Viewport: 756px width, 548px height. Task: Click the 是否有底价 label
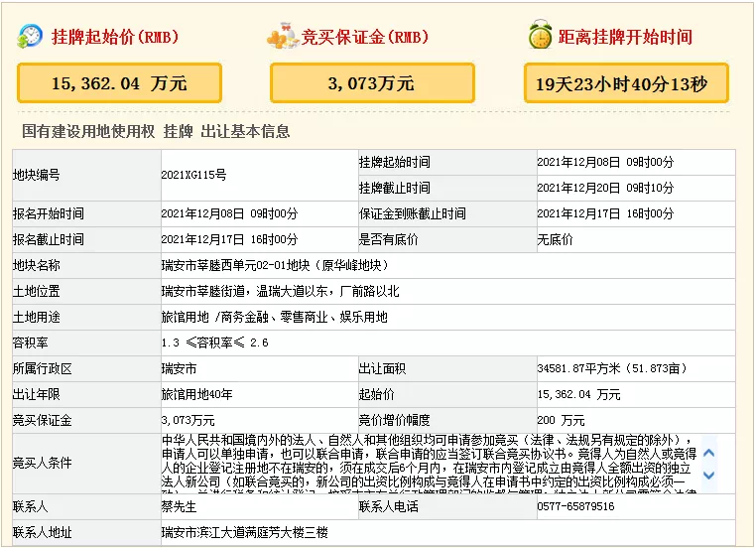388,239
